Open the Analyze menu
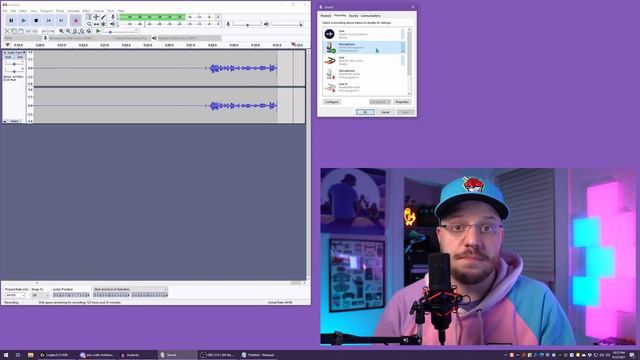The image size is (640, 360). tap(99, 11)
